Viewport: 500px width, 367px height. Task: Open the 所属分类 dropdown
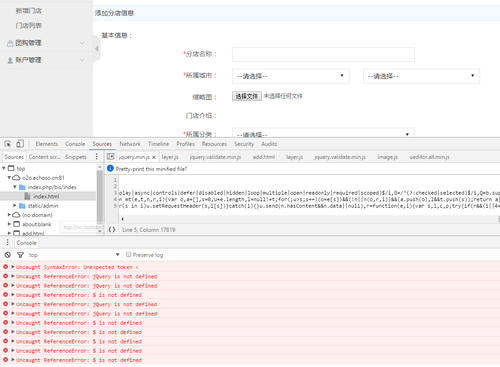(x=323, y=134)
